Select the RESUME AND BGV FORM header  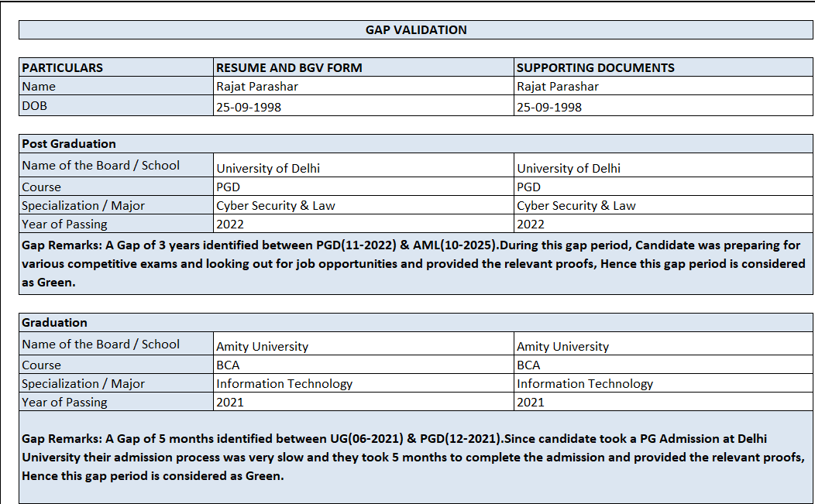pos(363,67)
